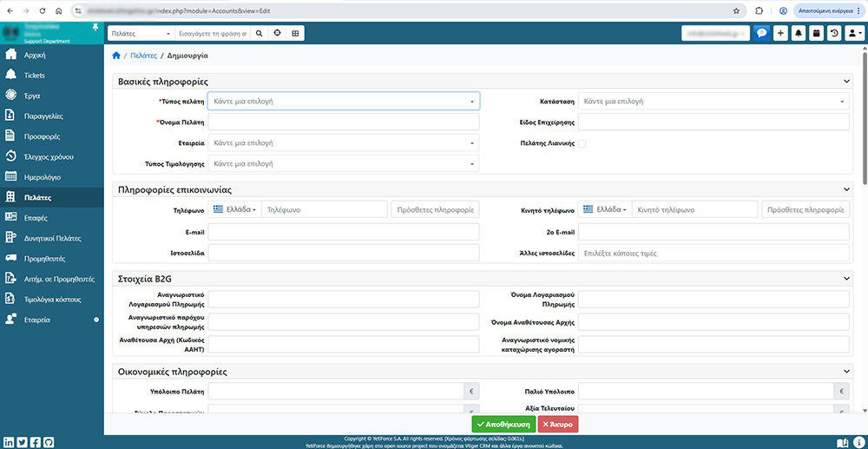Open the calendar icon in header
Screen dimensions: 868x449
[816, 33]
